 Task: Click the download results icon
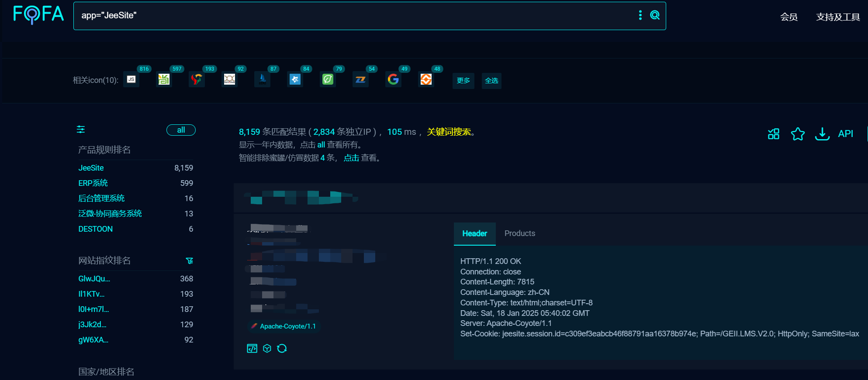(x=822, y=134)
